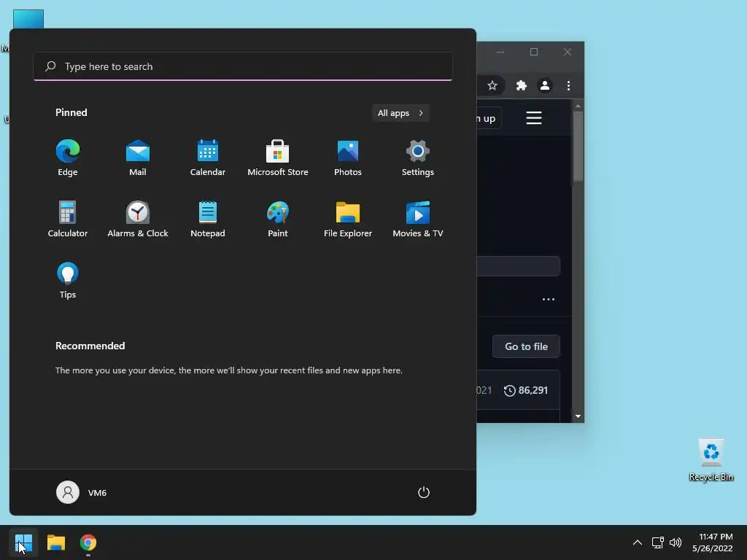Open the Calendar app
747x560 pixels.
[x=208, y=158]
